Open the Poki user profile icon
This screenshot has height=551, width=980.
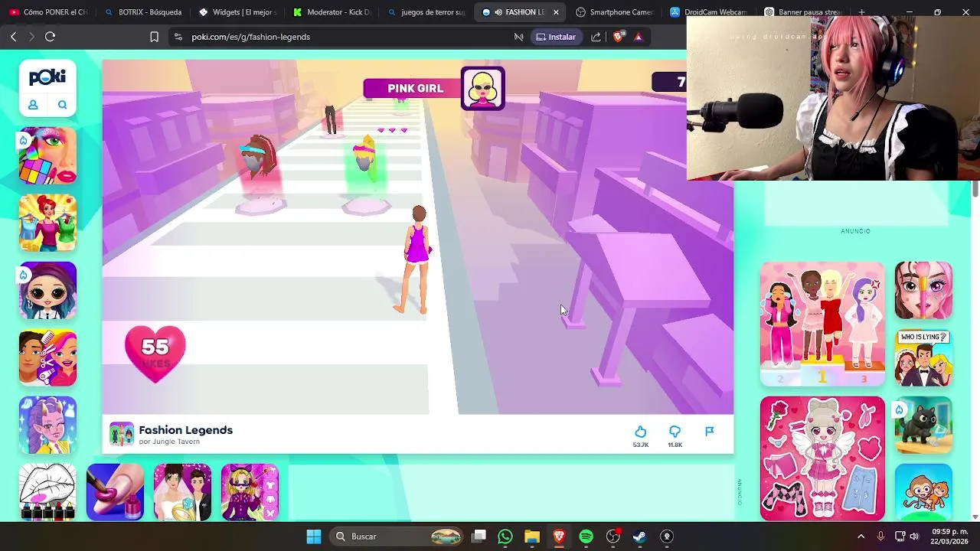[x=33, y=105]
